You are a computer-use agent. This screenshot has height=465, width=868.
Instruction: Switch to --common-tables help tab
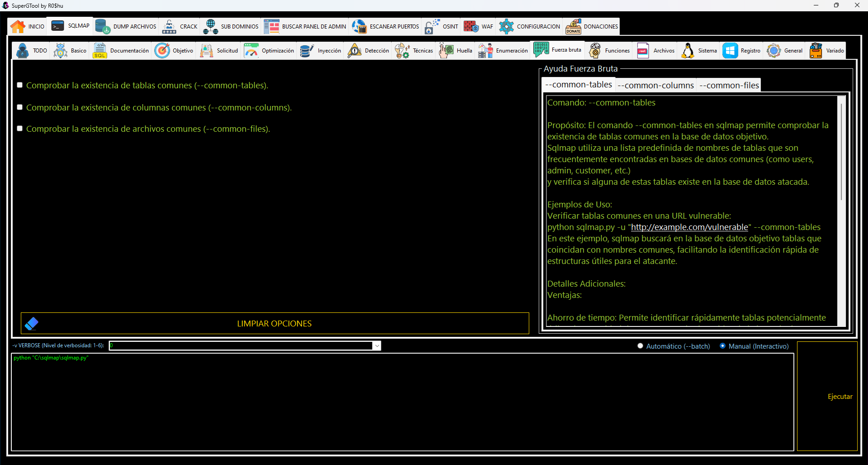pyautogui.click(x=579, y=85)
